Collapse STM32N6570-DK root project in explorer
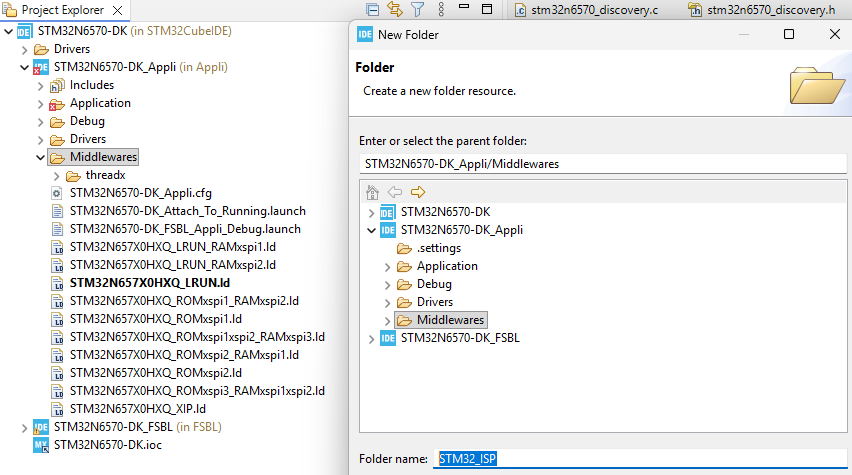852x475 pixels. 8,32
